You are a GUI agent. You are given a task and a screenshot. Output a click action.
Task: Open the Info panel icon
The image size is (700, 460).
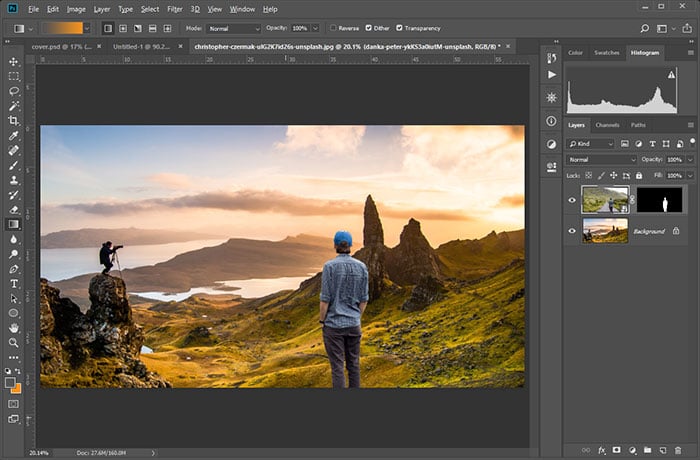[x=551, y=121]
